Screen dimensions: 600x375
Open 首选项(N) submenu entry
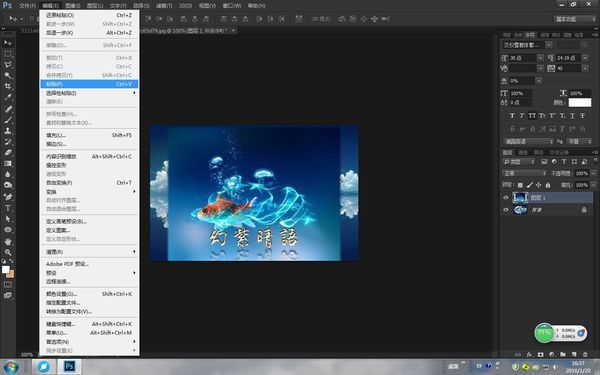click(89, 342)
